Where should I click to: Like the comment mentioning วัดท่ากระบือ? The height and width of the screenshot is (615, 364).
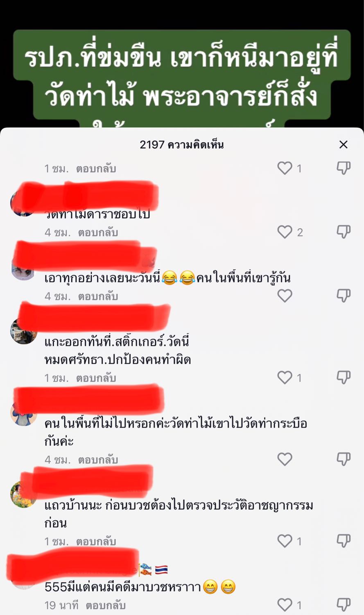[x=285, y=459]
